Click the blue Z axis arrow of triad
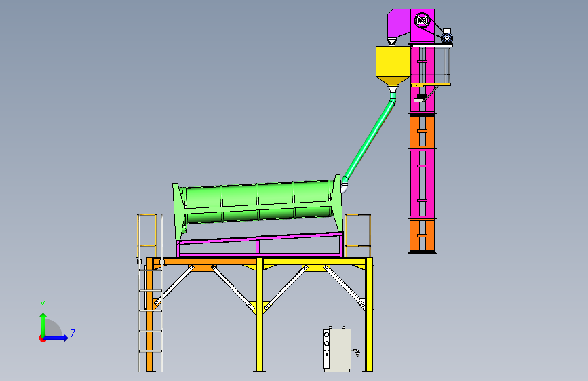Viewport: 588px width, 381px height. click(x=56, y=338)
